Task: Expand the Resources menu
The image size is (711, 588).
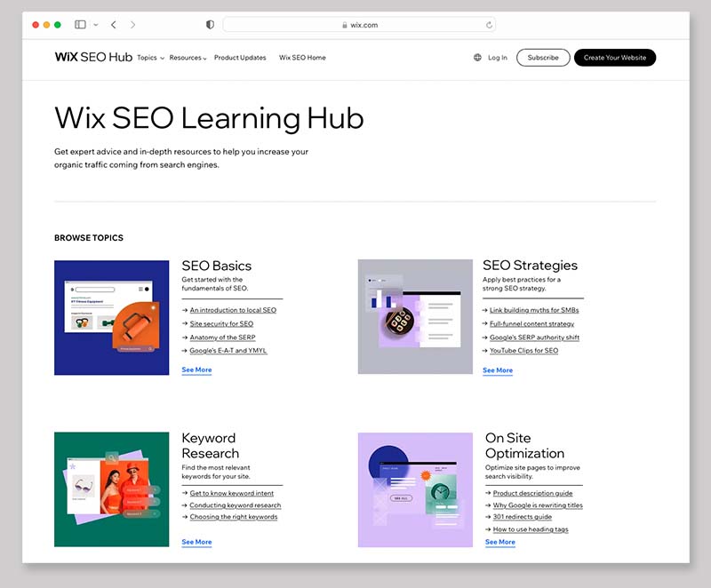Action: tap(188, 58)
